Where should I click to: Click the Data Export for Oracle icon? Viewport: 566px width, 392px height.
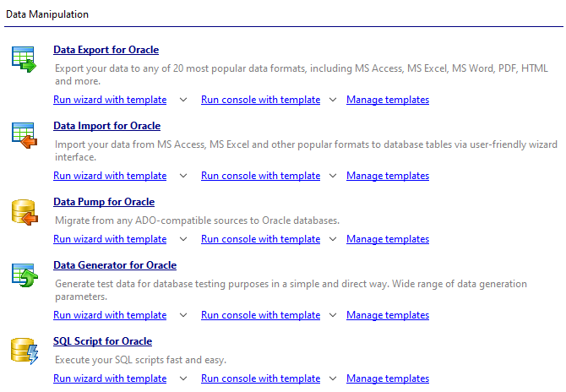[x=24, y=59]
